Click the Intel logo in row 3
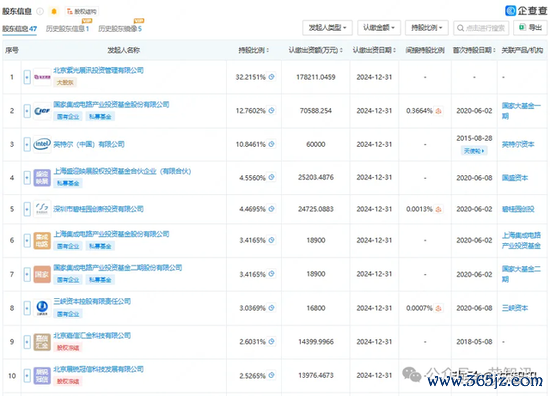 42,144
